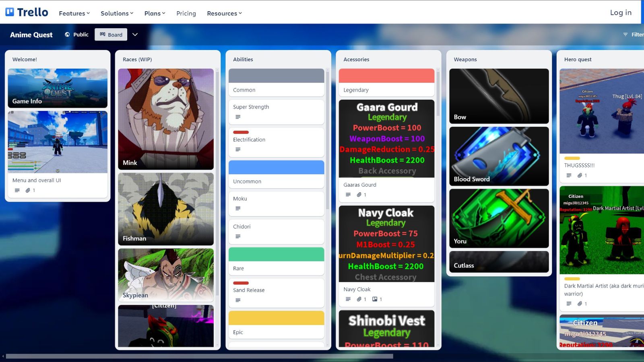
Task: Click description icon on Super Strength card
Action: coord(238,117)
